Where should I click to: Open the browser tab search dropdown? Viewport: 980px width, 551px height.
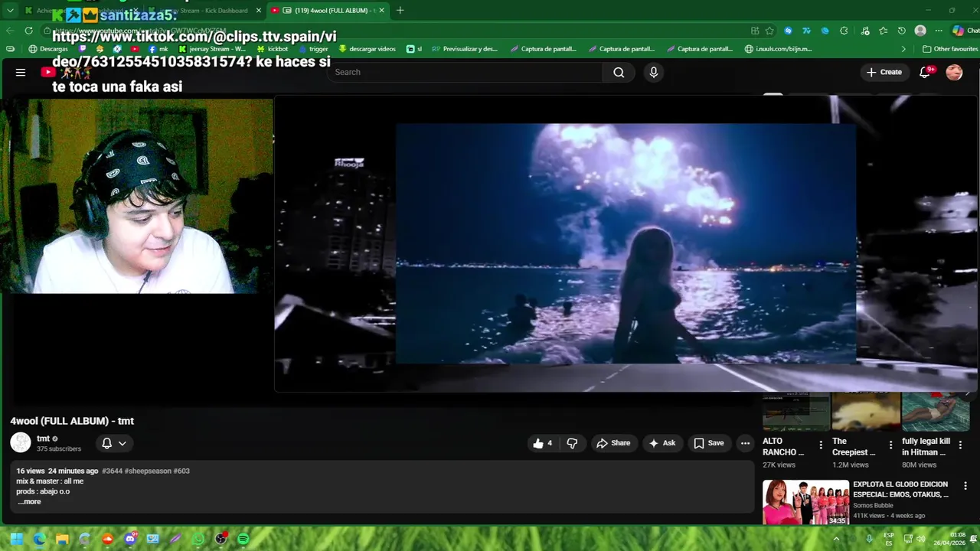[x=10, y=11]
